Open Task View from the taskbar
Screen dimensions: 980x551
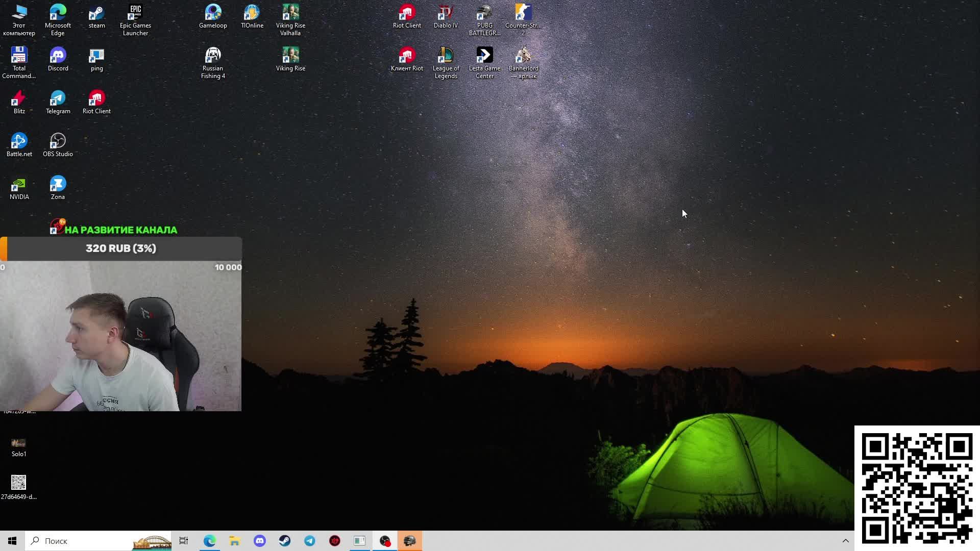184,541
